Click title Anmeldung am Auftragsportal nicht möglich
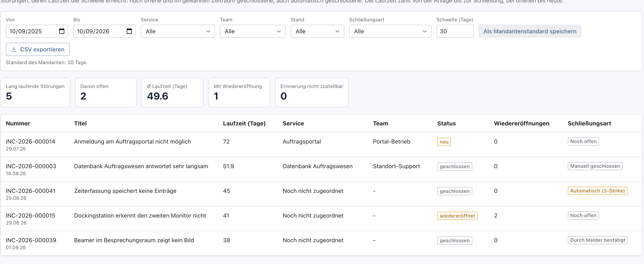The image size is (644, 264). pos(133,142)
